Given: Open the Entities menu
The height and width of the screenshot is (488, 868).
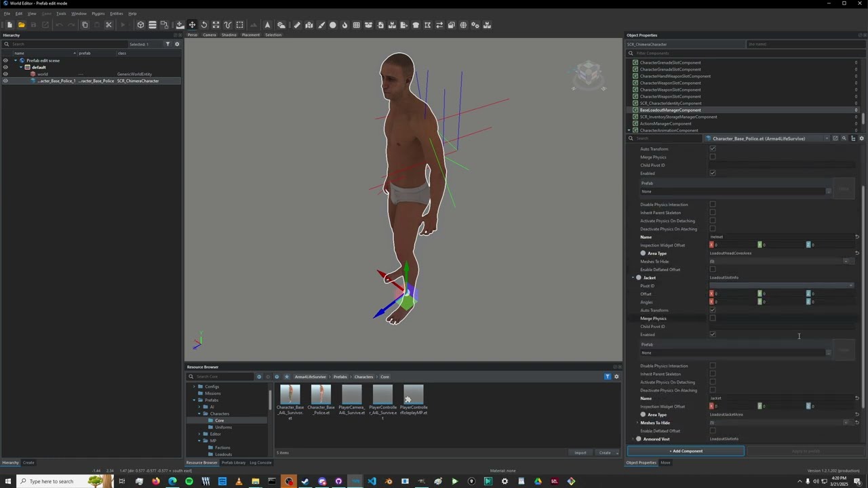Looking at the screenshot, I should [117, 14].
